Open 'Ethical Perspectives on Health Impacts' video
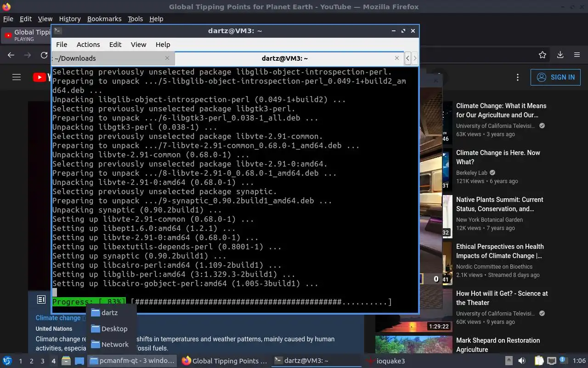Viewport: 588px width, 368px height. (x=500, y=251)
